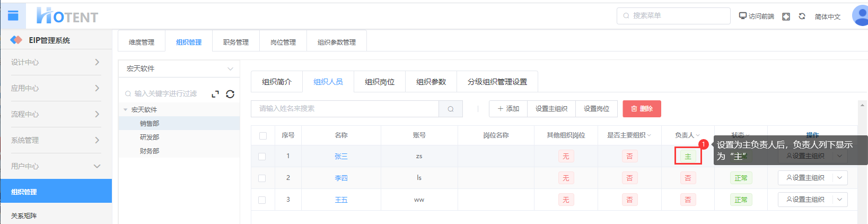Change language via 简体中文
The width and height of the screenshot is (868, 224).
coord(828,16)
